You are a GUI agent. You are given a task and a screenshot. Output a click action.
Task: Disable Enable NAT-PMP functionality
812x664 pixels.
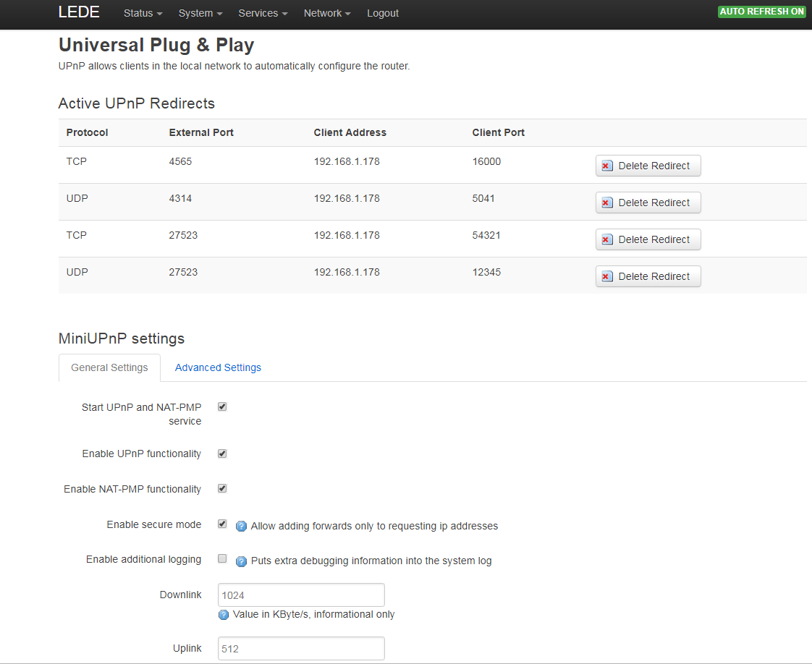222,488
